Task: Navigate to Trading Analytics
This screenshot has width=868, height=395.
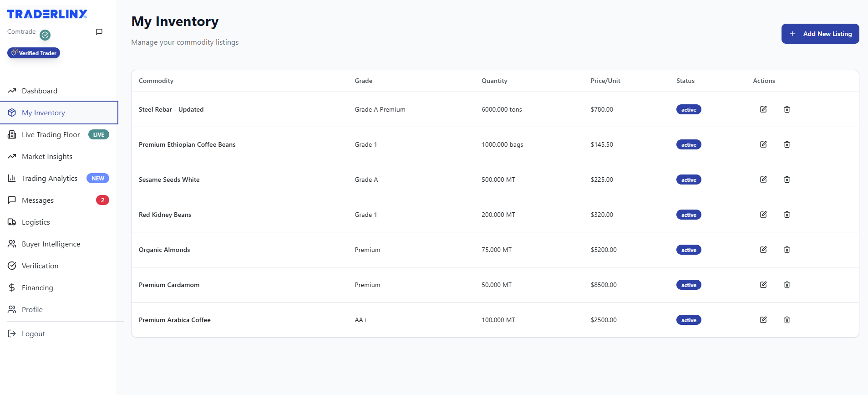Action: [x=50, y=179]
